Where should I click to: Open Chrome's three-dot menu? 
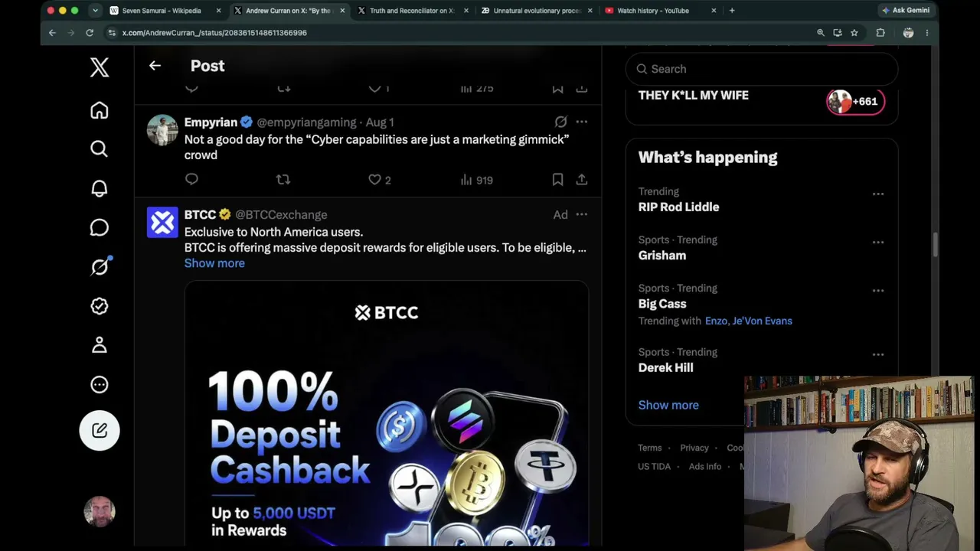pyautogui.click(x=926, y=33)
